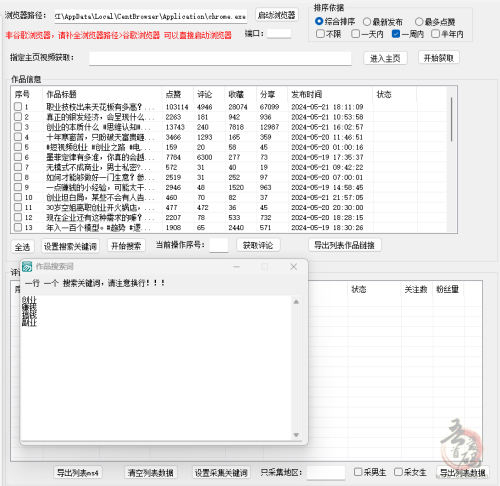Image resolution: width=500 pixels, height=486 pixels.
Task: Click the 作品搜索词 dialog app icon
Action: (x=27, y=266)
